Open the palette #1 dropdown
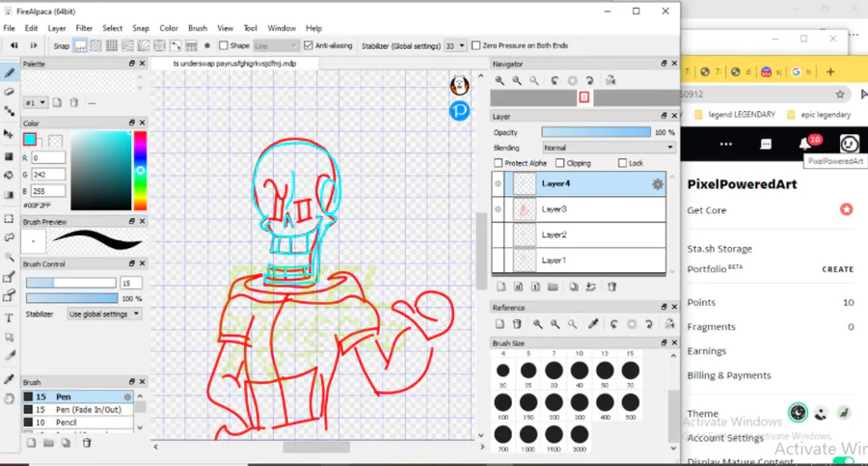Viewport: 868px width, 466px height. click(x=36, y=103)
